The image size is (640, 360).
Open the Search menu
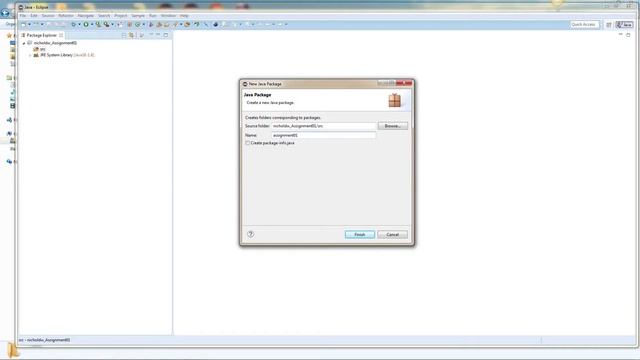click(x=104, y=16)
